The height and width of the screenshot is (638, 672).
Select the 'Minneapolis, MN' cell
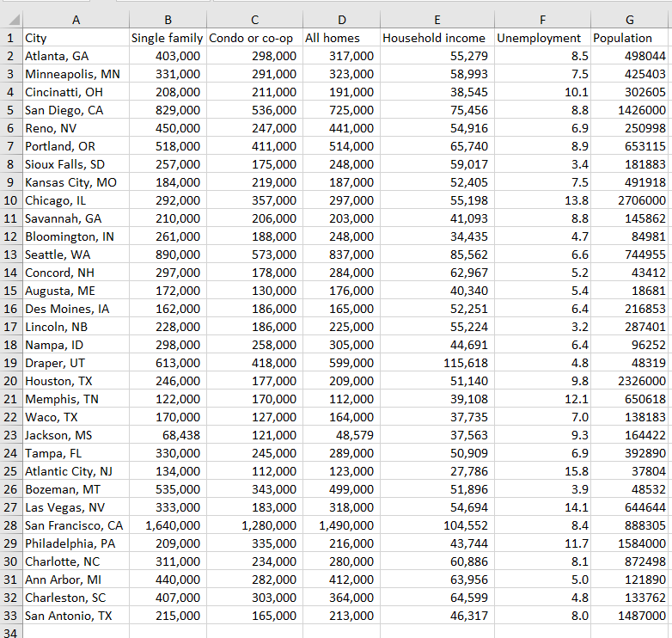click(x=76, y=74)
